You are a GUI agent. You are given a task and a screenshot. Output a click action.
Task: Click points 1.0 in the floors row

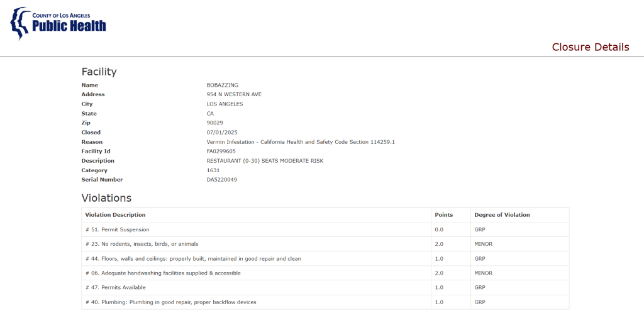[x=439, y=259]
